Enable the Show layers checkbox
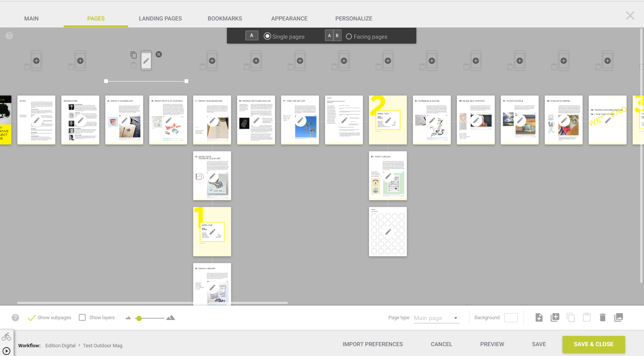644x356 pixels. [x=82, y=317]
